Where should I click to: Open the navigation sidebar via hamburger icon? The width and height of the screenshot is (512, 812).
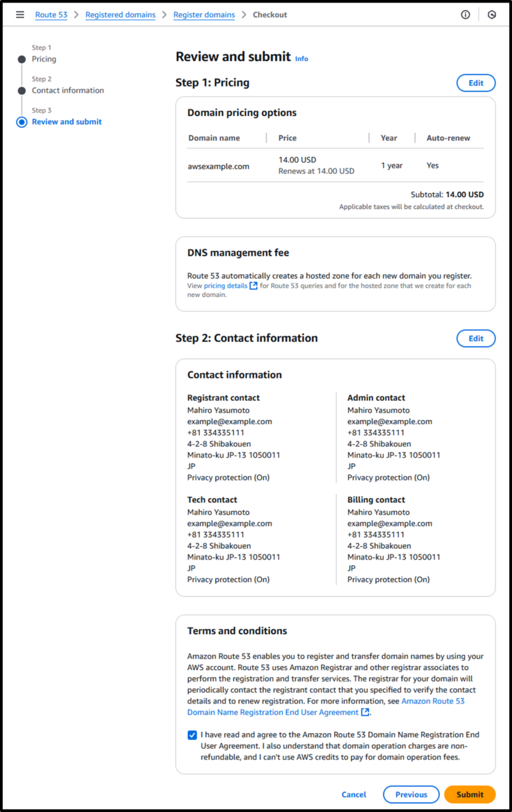(19, 15)
